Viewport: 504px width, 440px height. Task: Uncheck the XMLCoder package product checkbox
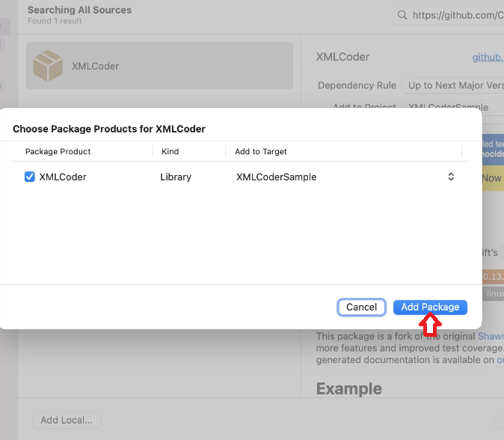click(30, 177)
